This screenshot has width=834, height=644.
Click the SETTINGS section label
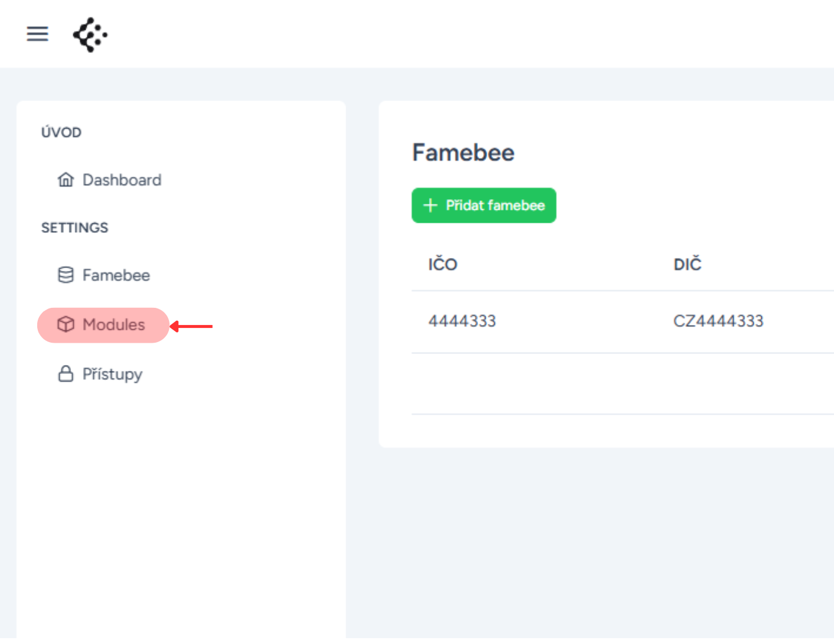(75, 227)
